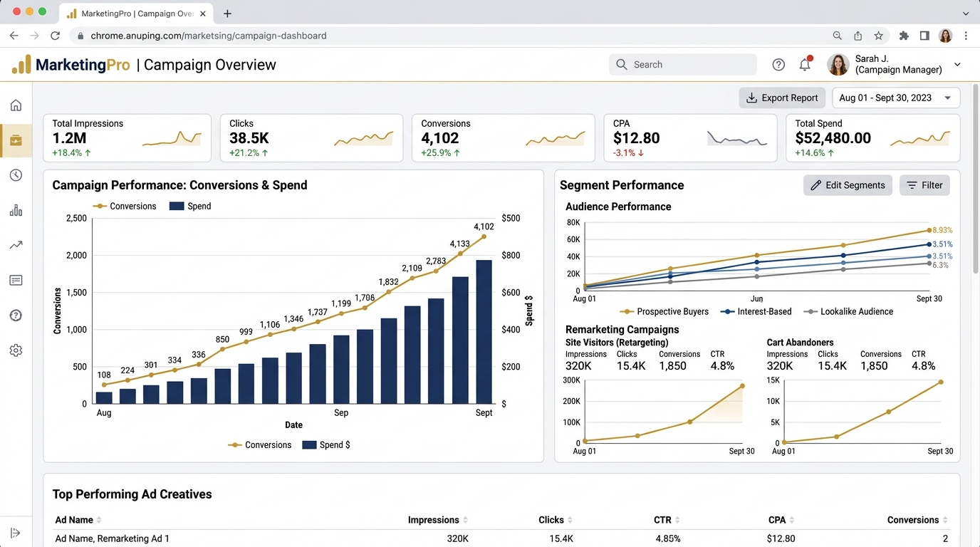The width and height of the screenshot is (980, 547).
Task: Open the help question mark in header
Action: [778, 65]
